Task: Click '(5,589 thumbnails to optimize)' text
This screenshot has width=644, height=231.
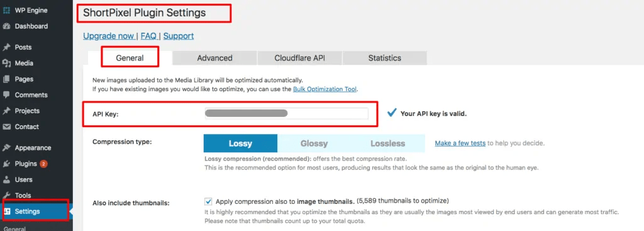Action: point(402,201)
